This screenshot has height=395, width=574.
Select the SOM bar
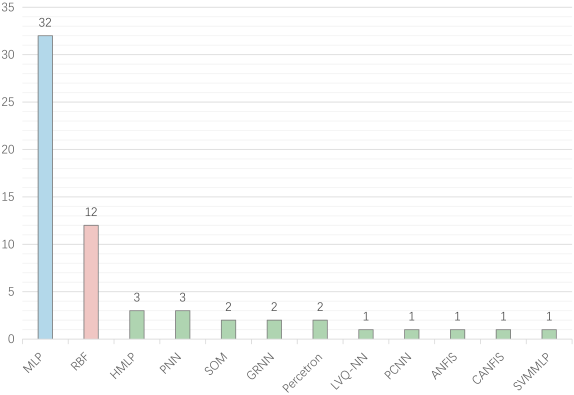click(228, 329)
